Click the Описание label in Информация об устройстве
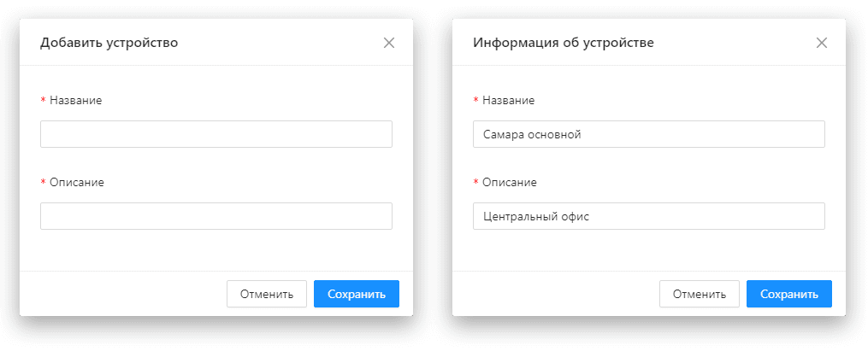 [x=510, y=182]
